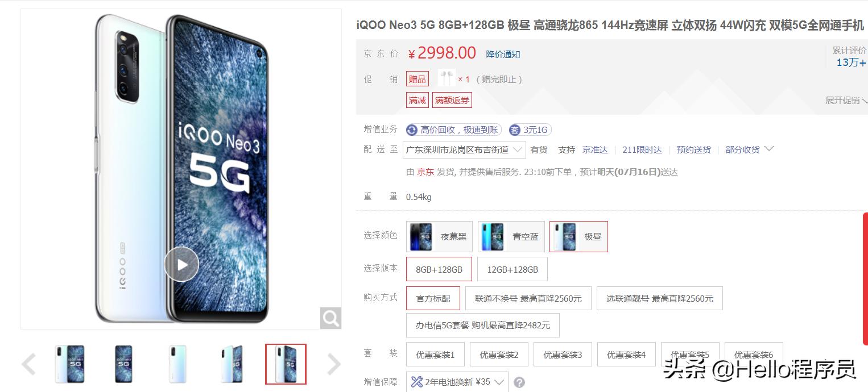This screenshot has height=392, width=868.
Task: Open the delivery address dropdown 广东深圳市龙岗区
Action: (464, 150)
